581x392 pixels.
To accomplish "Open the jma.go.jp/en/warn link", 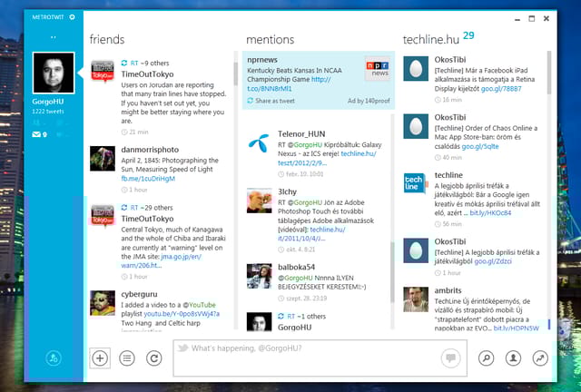I will 162,260.
